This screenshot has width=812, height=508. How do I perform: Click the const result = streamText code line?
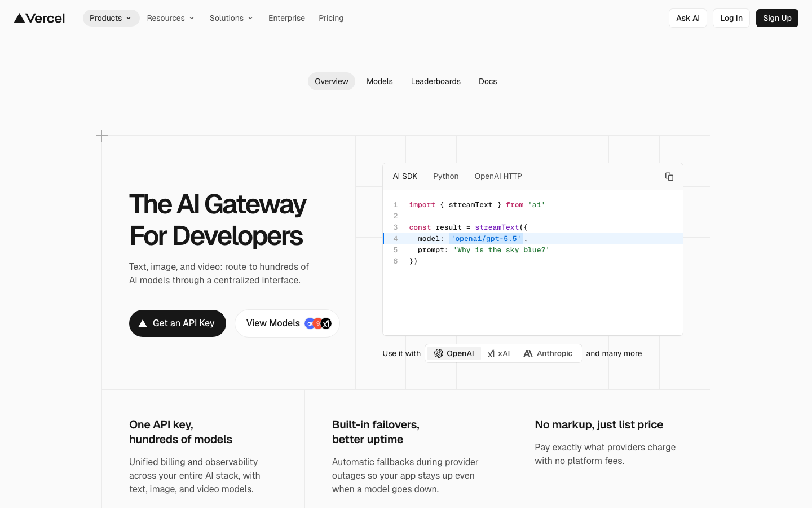point(469,227)
